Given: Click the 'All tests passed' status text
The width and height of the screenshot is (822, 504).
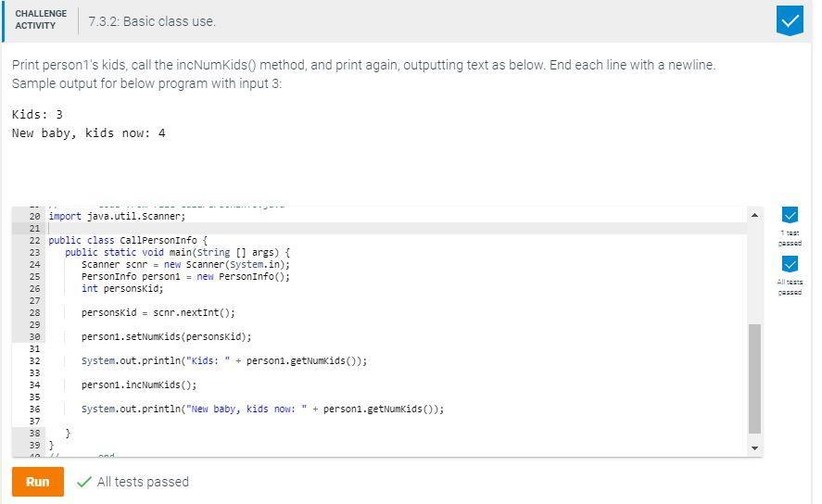Looking at the screenshot, I should click(143, 482).
